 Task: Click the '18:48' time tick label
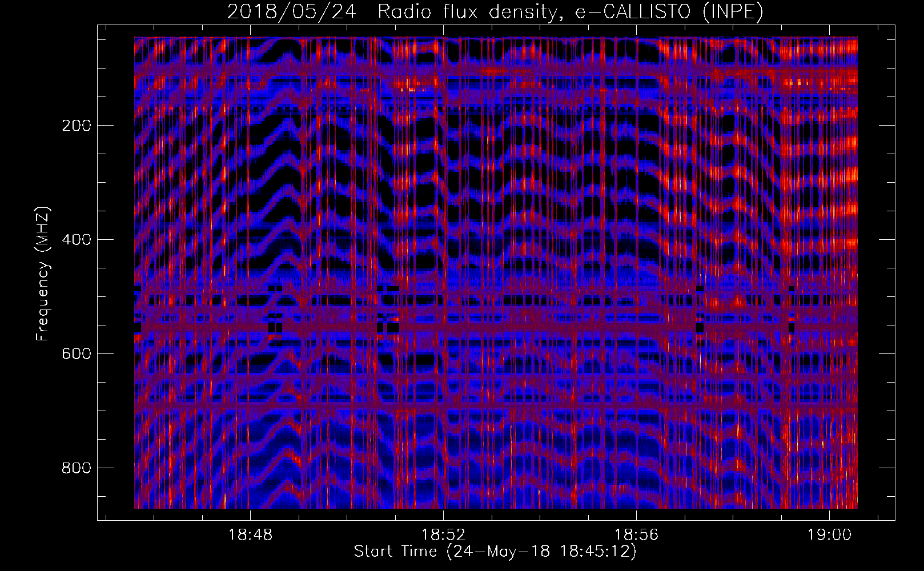[x=251, y=535]
